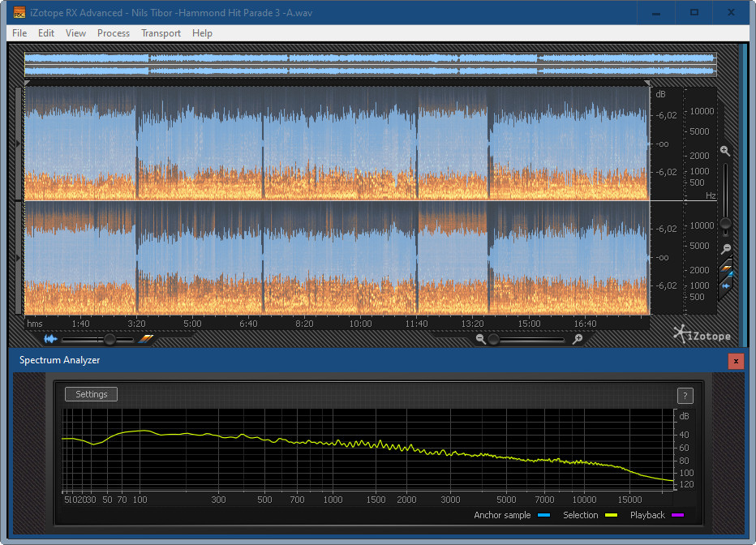The height and width of the screenshot is (545, 756).
Task: Click the vertical zoom out magnifier
Action: click(x=726, y=248)
